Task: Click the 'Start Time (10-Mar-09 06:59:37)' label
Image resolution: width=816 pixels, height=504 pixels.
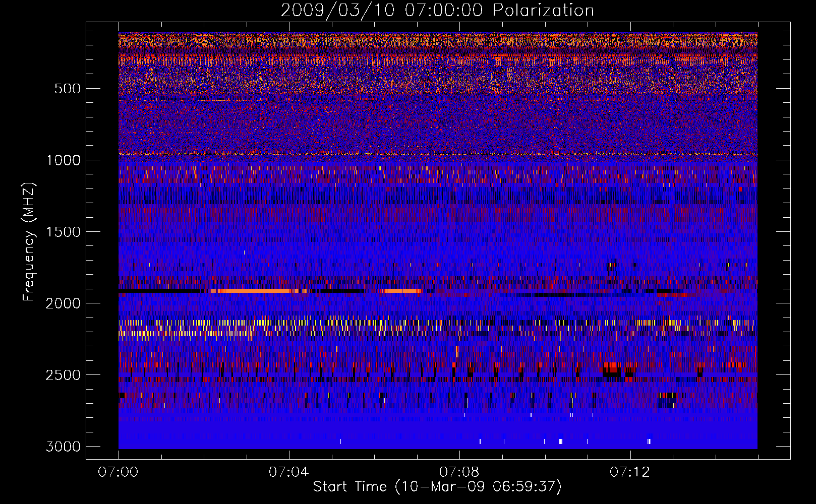Action: pyautogui.click(x=437, y=487)
